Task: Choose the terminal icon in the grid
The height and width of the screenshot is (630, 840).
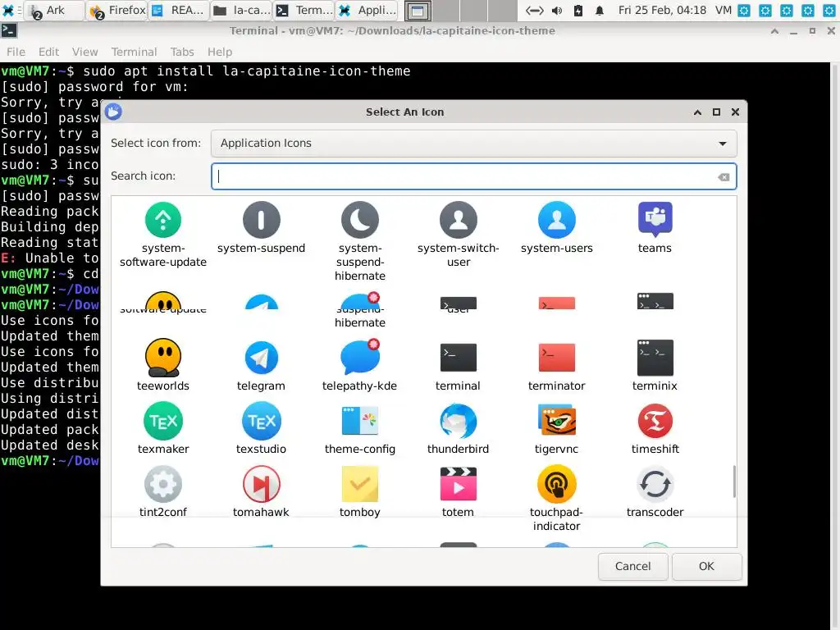Action: (x=458, y=358)
